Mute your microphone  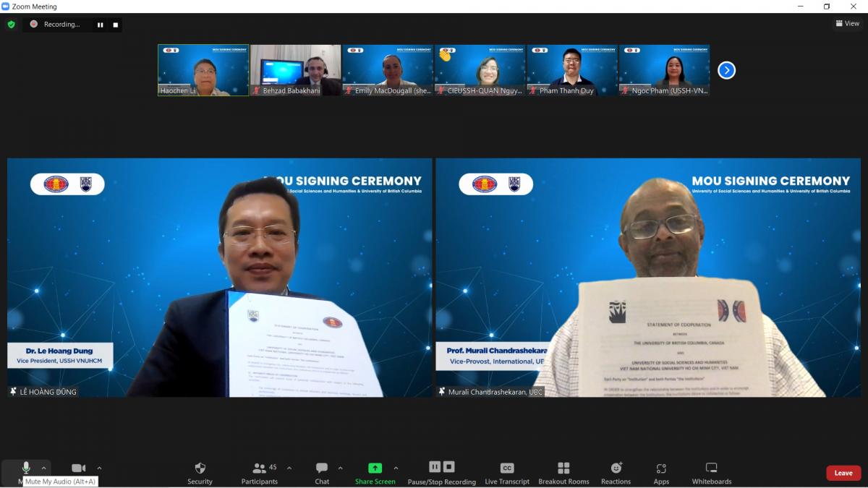[x=27, y=466]
